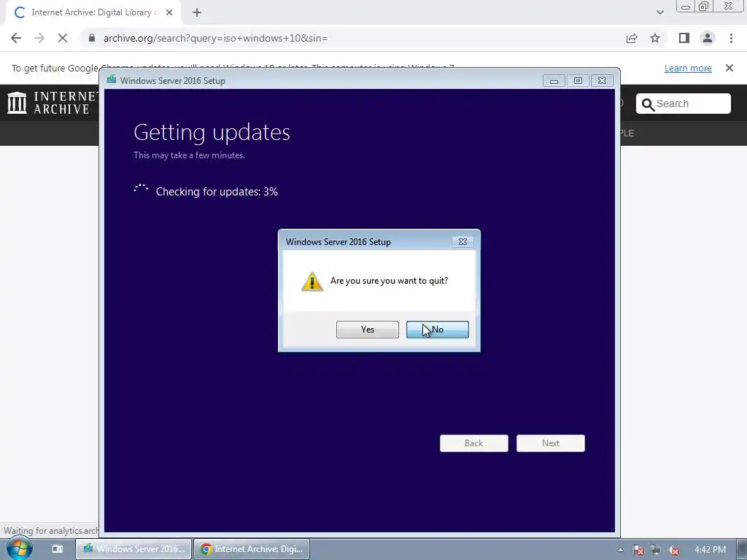
Task: Click the Internet Archive logo
Action: pyautogui.click(x=52, y=103)
